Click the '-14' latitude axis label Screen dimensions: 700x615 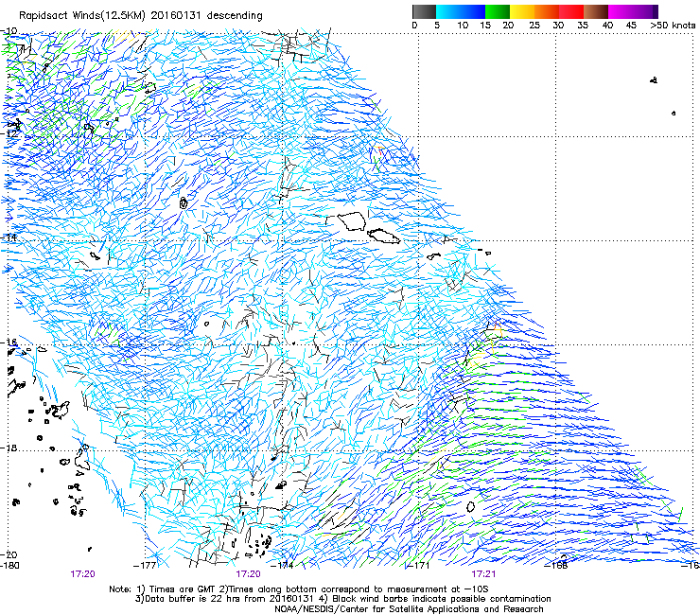pos(9,237)
